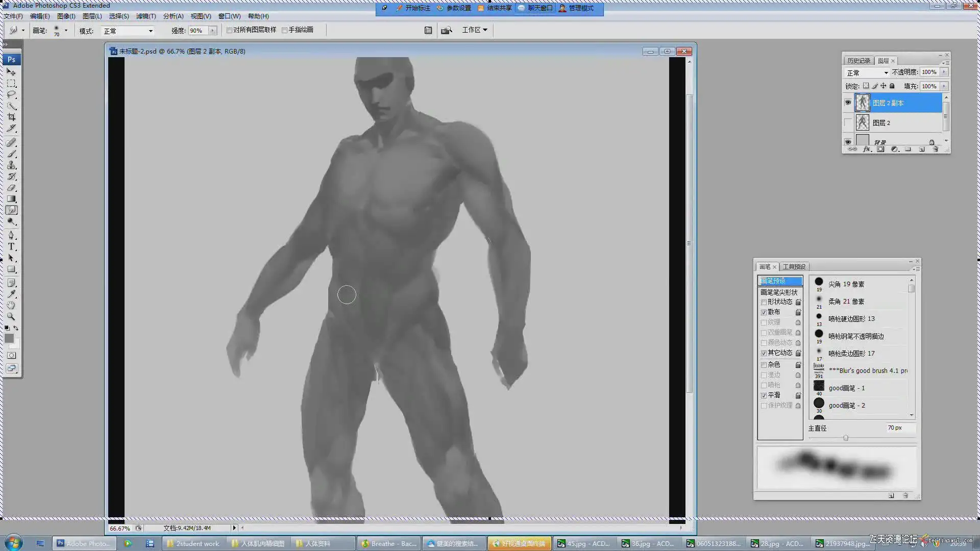This screenshot has height=551, width=980.
Task: Hide the 图层 2 副本 layer
Action: pyautogui.click(x=848, y=103)
